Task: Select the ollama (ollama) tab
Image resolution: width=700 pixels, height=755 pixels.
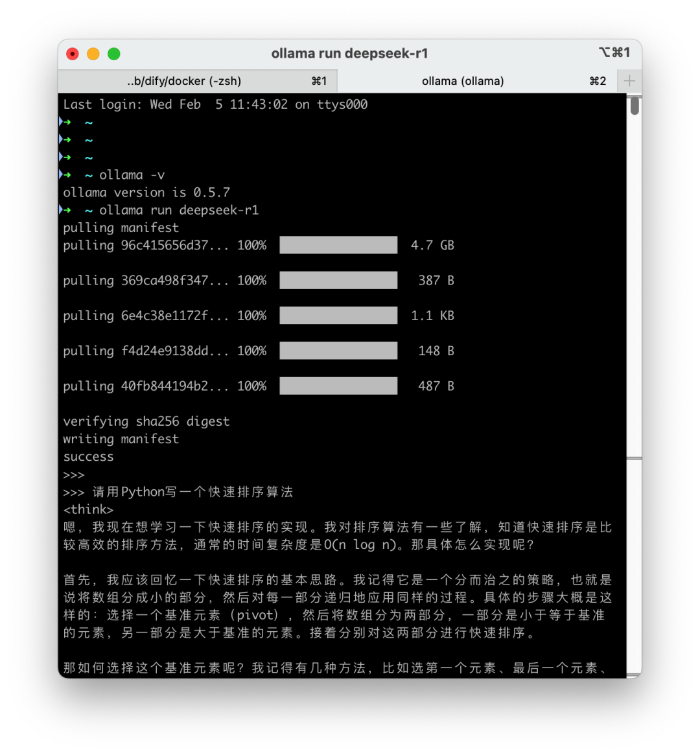Action: click(x=476, y=81)
